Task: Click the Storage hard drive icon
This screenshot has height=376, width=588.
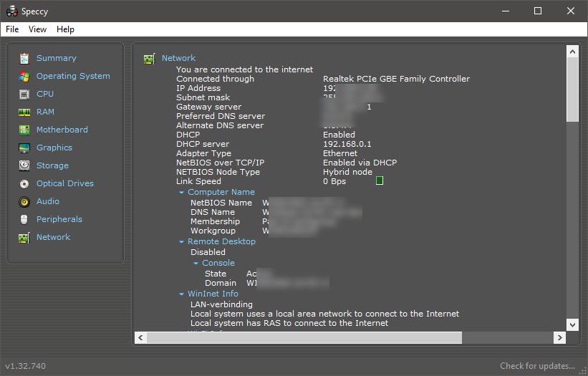Action: 24,165
